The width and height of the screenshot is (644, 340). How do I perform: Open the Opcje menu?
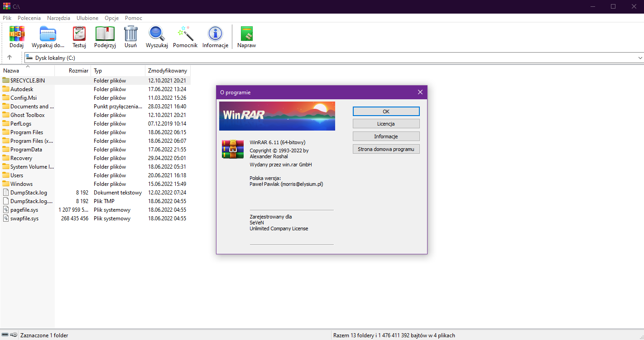pyautogui.click(x=111, y=18)
